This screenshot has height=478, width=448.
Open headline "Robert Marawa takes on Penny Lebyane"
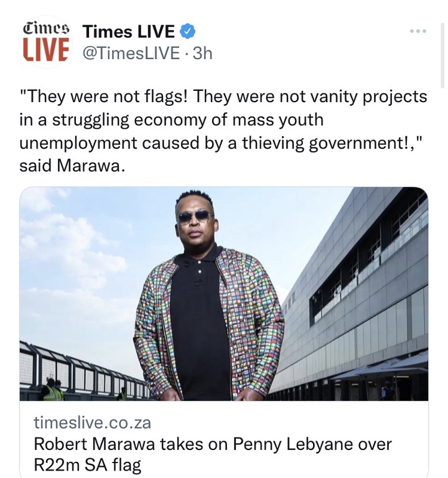pyautogui.click(x=212, y=444)
